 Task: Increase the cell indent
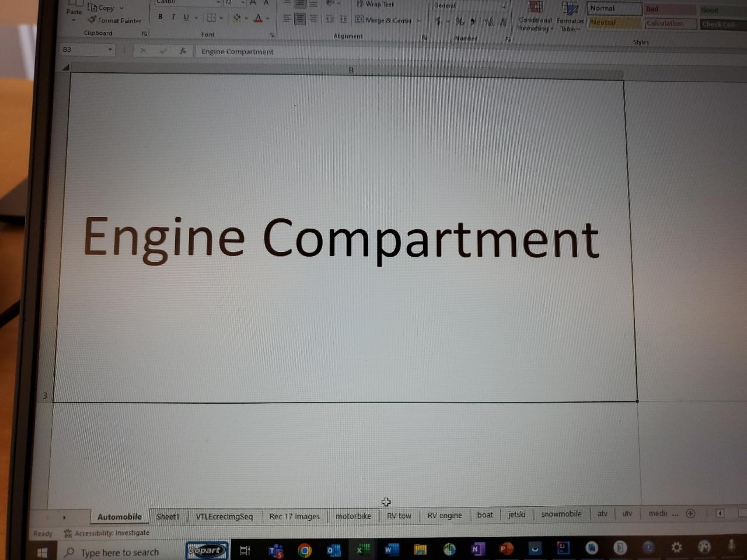click(x=343, y=19)
